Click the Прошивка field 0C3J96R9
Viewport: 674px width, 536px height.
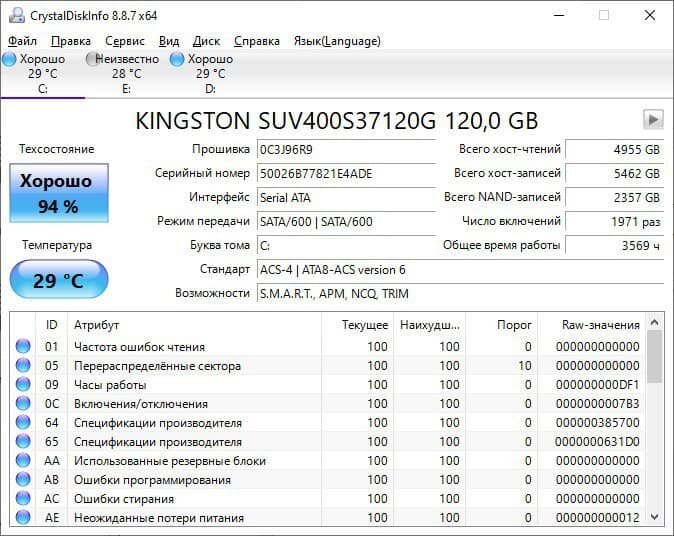pyautogui.click(x=346, y=150)
